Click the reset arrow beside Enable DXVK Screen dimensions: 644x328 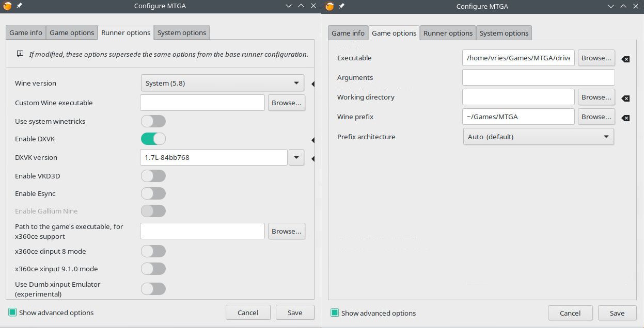313,140
